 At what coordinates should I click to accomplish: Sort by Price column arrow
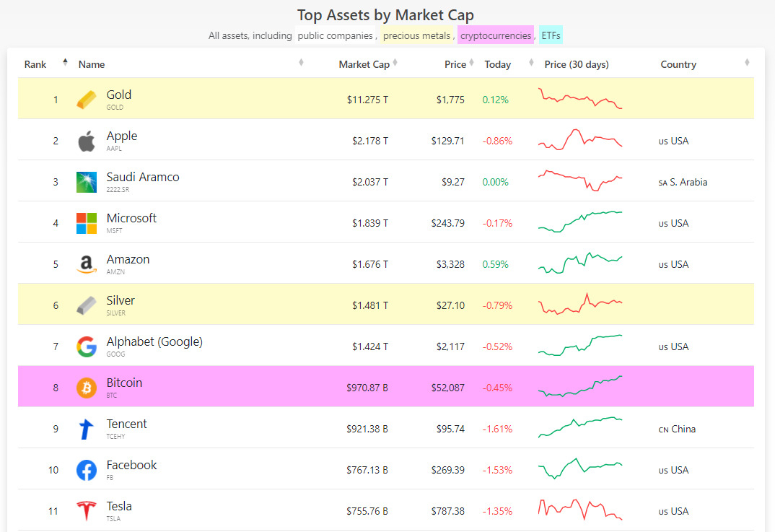coord(471,62)
